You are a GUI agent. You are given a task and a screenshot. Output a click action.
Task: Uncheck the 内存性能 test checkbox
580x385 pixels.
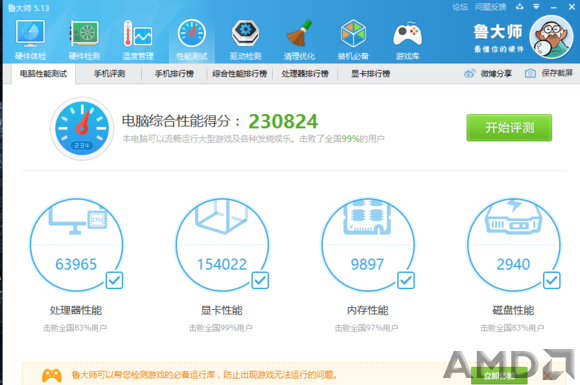(406, 281)
